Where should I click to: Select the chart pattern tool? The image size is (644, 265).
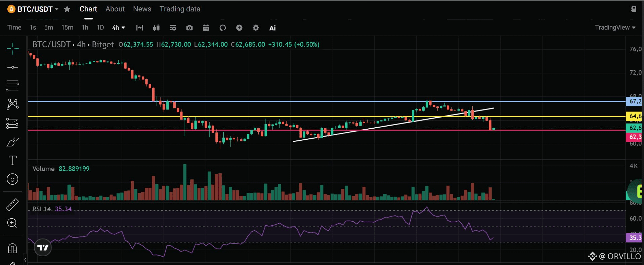pyautogui.click(x=12, y=104)
